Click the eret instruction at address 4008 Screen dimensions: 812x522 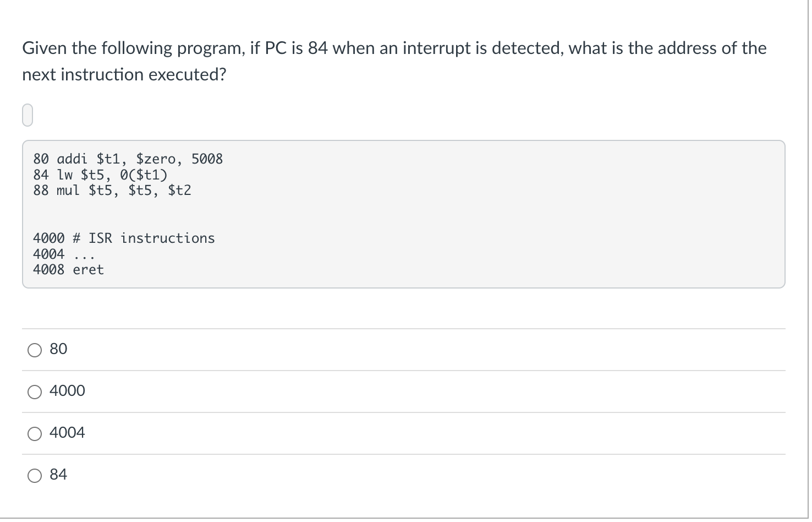(x=68, y=270)
